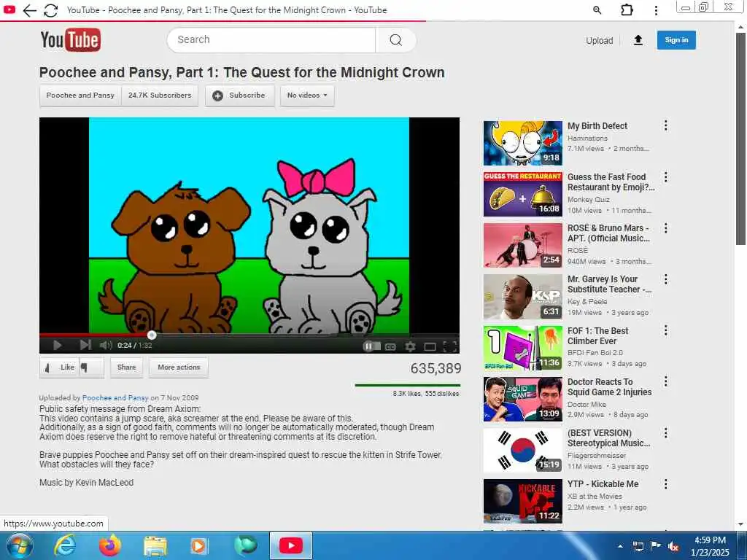The width and height of the screenshot is (747, 560).
Task: Open File Explorer folder in taskbar
Action: (155, 547)
